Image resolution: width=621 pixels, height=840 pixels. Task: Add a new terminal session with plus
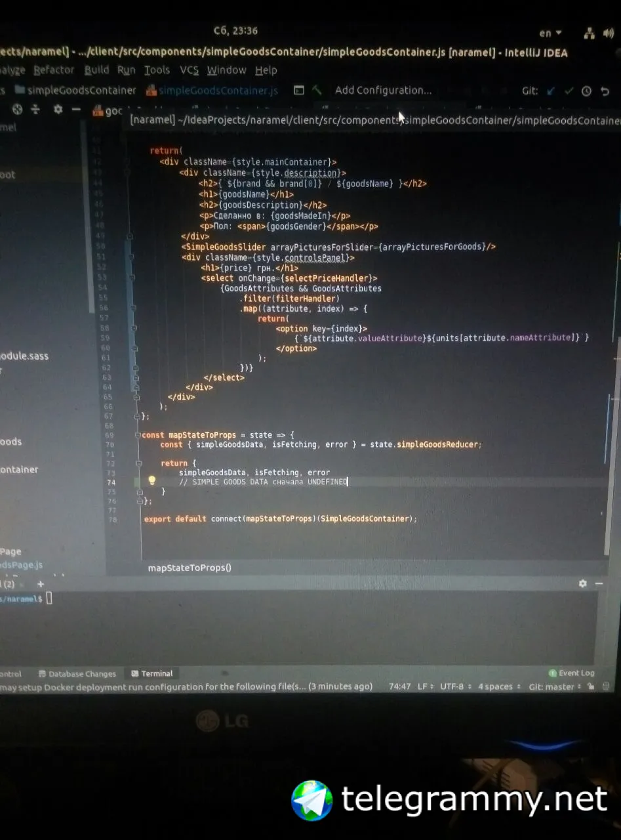pos(41,584)
